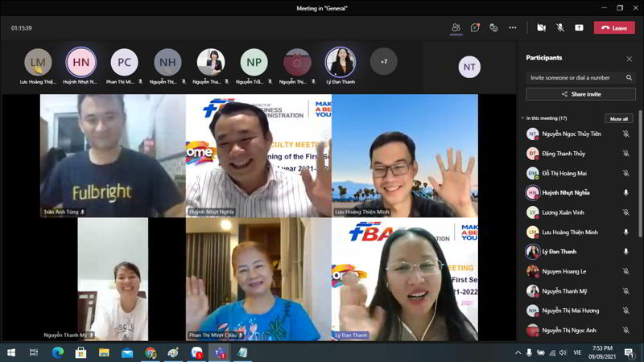Turn on the camera
The width and height of the screenshot is (644, 362).
[x=541, y=27]
